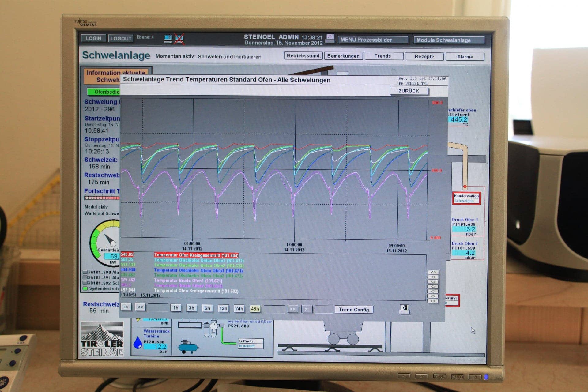Viewport: 588px width, 392px height.
Task: Open Trend Config.
Action: coord(354,310)
